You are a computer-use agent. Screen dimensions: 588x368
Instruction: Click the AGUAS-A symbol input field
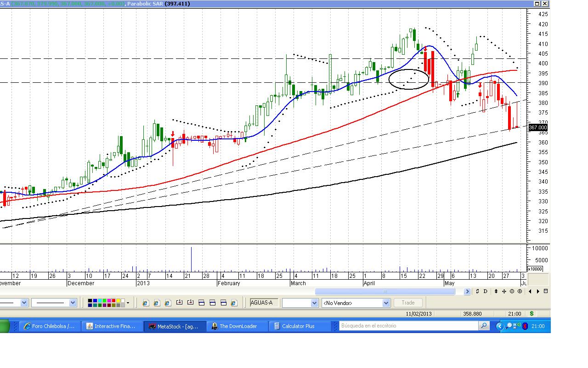264,303
